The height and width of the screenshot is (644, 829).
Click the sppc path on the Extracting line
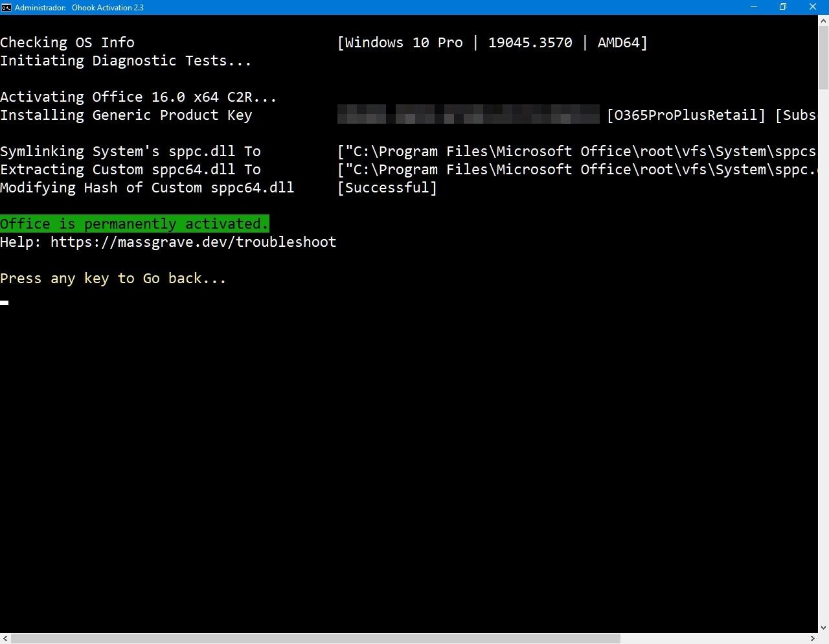(576, 170)
